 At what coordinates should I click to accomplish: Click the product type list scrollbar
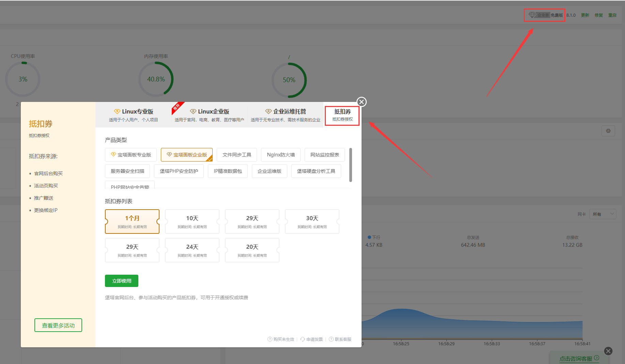point(351,165)
